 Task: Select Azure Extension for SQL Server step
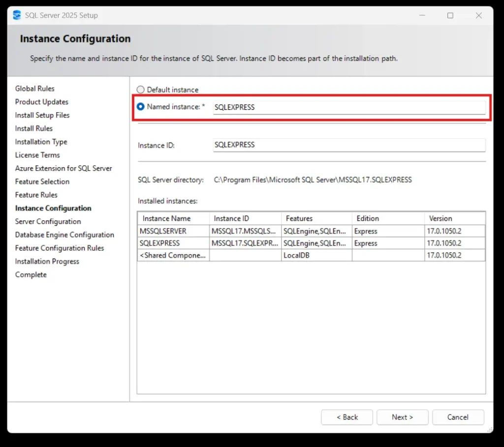(63, 168)
